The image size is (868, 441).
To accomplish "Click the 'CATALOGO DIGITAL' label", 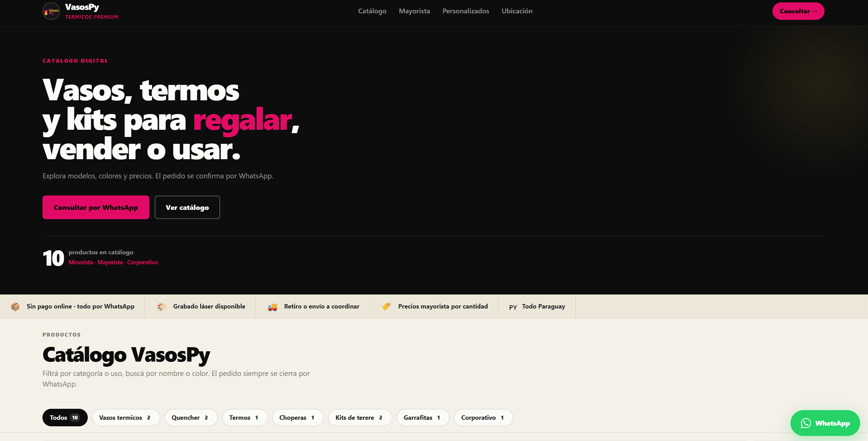I will [x=75, y=61].
